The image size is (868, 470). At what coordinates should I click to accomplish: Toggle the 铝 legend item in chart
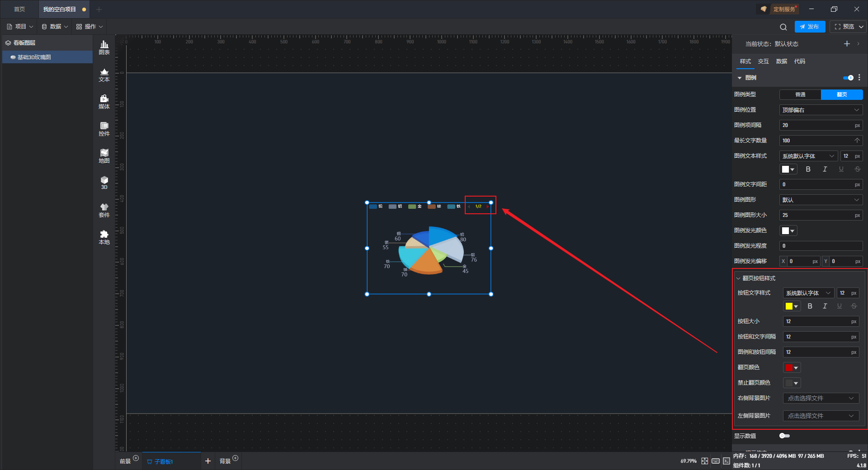point(395,207)
